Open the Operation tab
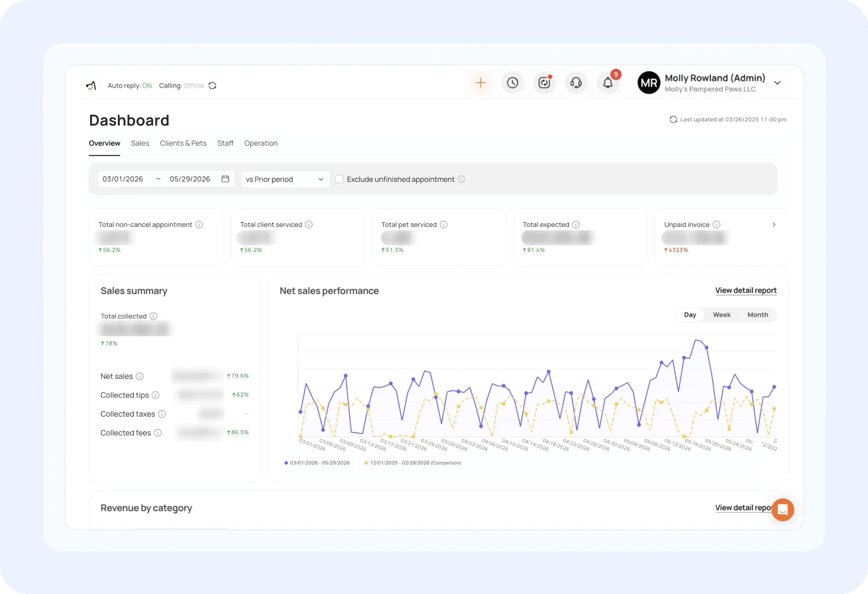 pyautogui.click(x=261, y=144)
